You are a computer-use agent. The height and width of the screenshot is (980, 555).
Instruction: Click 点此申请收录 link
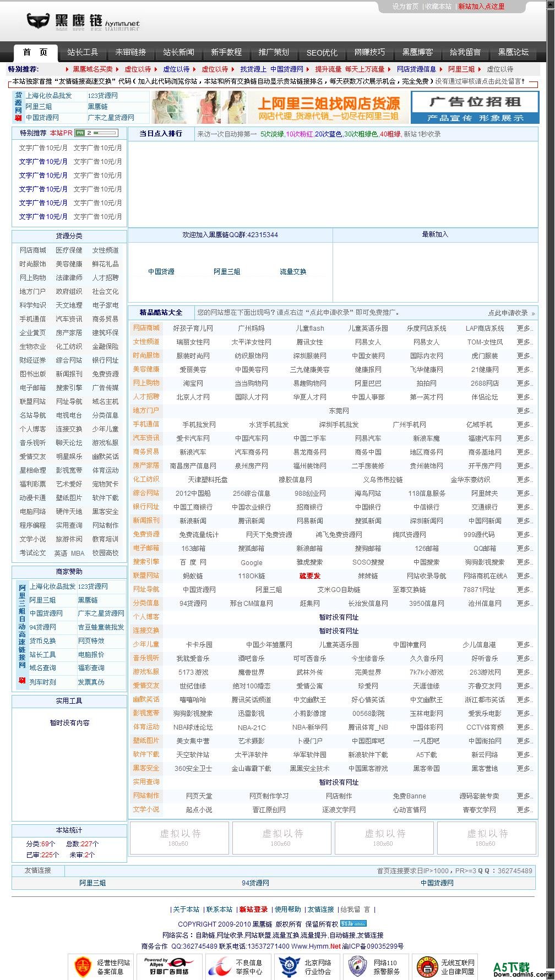[x=508, y=313]
